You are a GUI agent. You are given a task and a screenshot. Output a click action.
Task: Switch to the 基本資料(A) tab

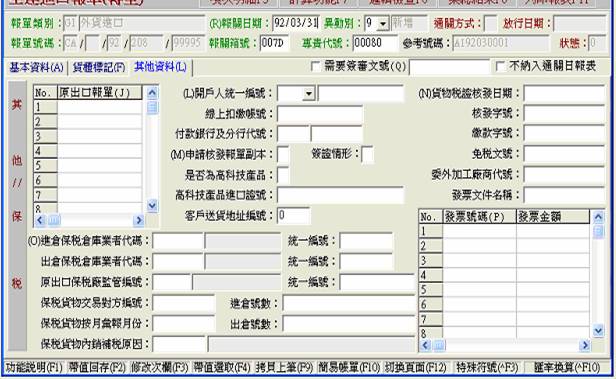pos(36,68)
